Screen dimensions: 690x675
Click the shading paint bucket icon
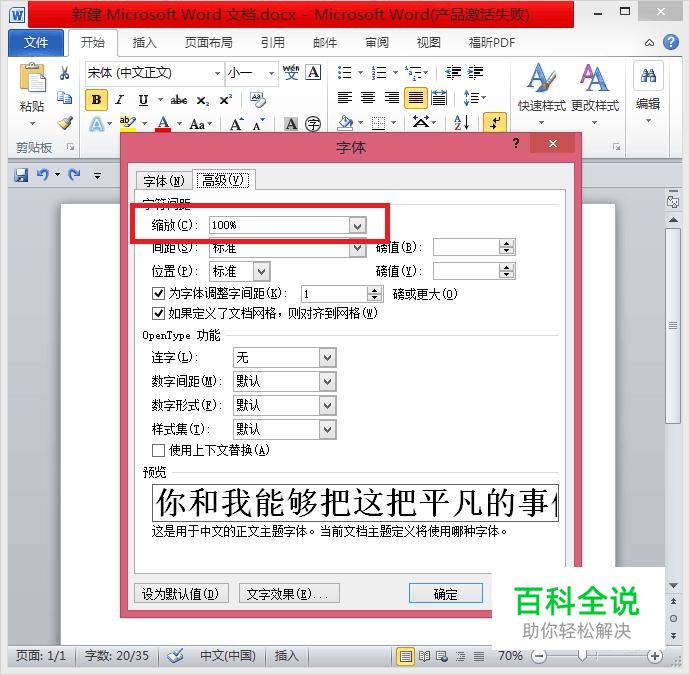[345, 123]
